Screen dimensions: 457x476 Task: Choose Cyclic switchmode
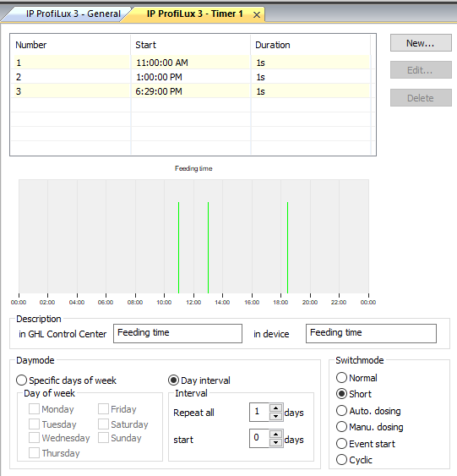point(341,460)
